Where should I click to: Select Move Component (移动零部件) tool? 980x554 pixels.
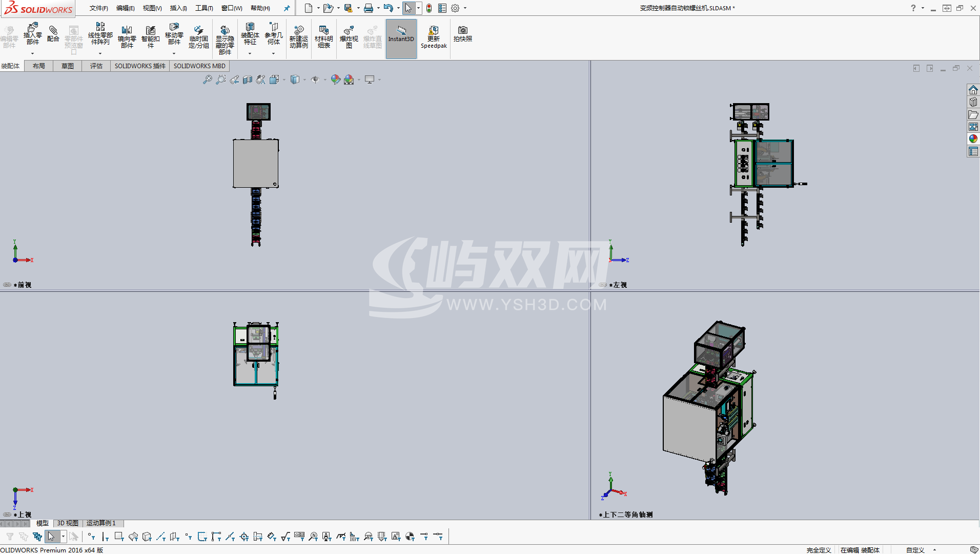click(x=174, y=34)
